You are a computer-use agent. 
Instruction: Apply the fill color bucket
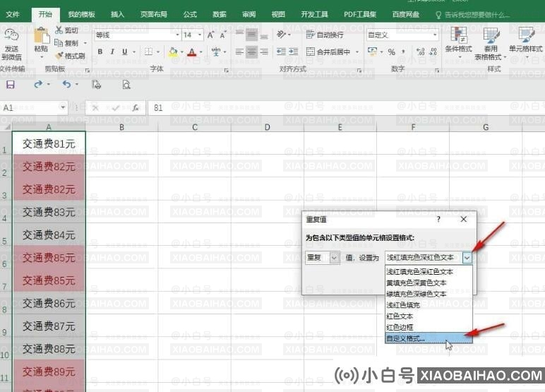tap(173, 52)
